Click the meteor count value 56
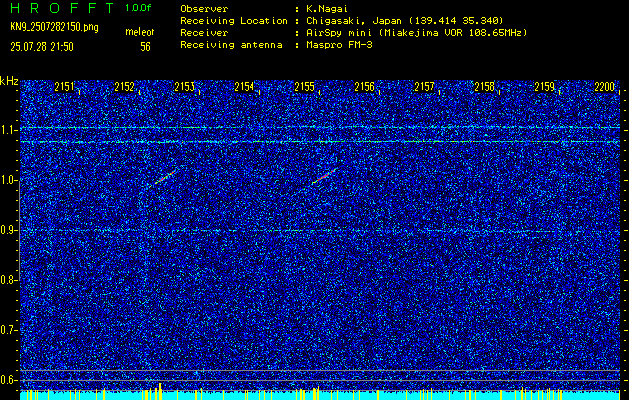Viewport: 629px width, 400px height. [145, 47]
